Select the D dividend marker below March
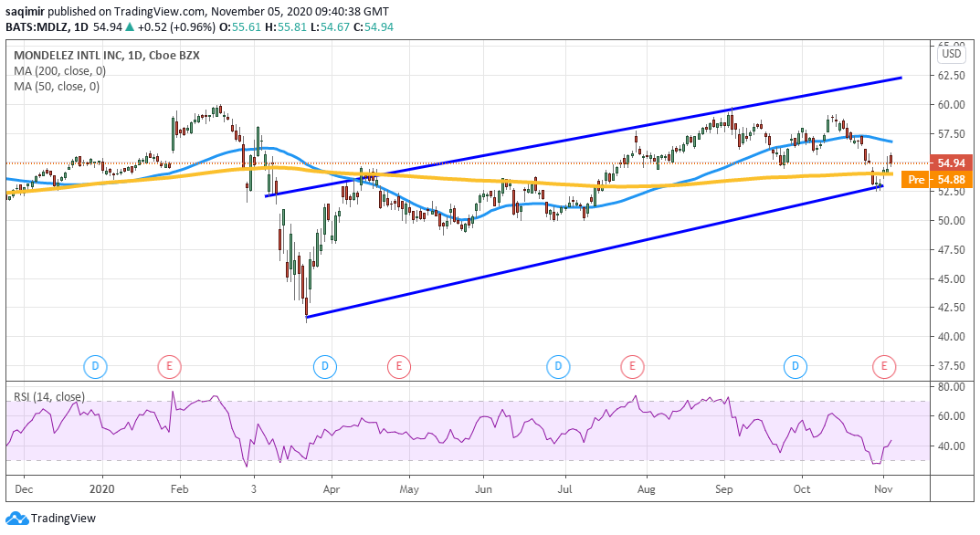980x535 pixels. point(324,365)
